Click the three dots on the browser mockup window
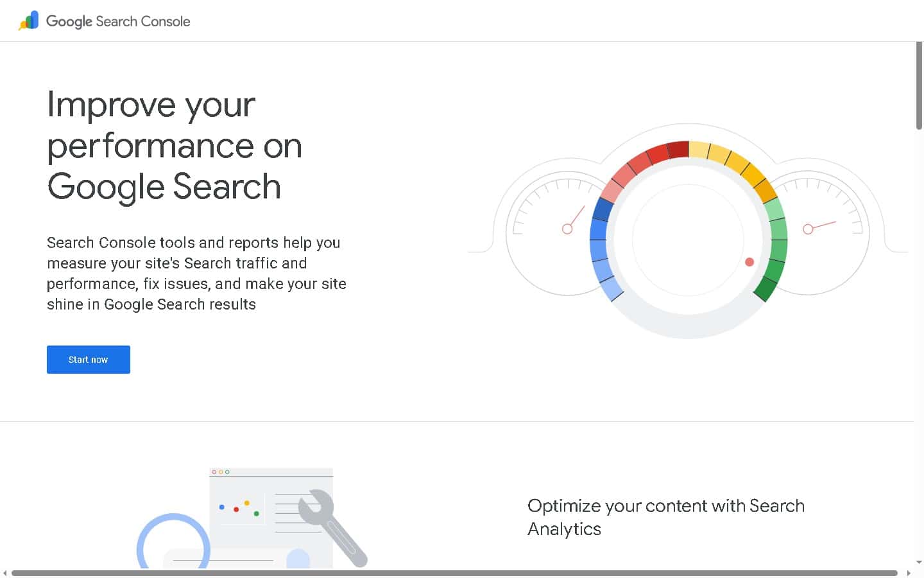924x578 pixels. pyautogui.click(x=221, y=471)
